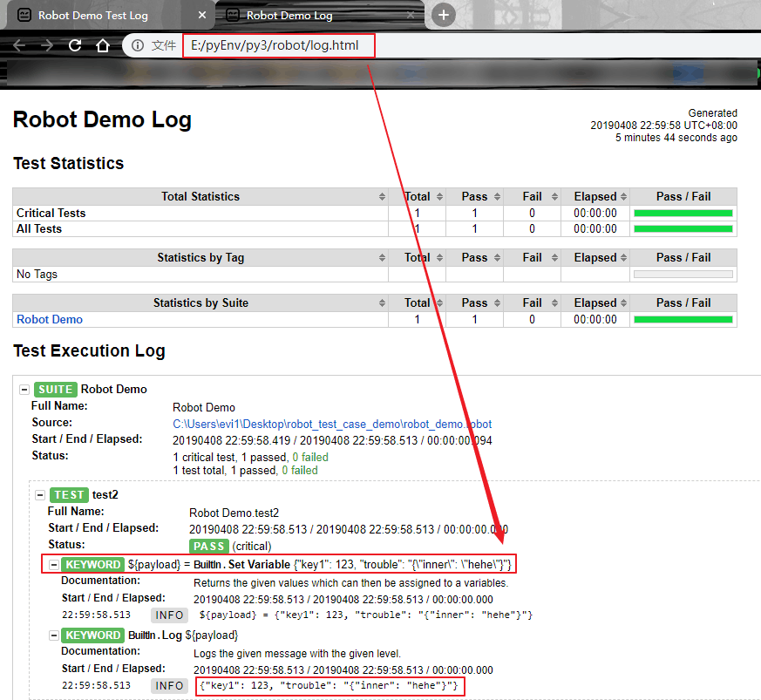Open the robot_demo.robot source file link
Viewport: 761px width, 700px height.
click(x=332, y=425)
